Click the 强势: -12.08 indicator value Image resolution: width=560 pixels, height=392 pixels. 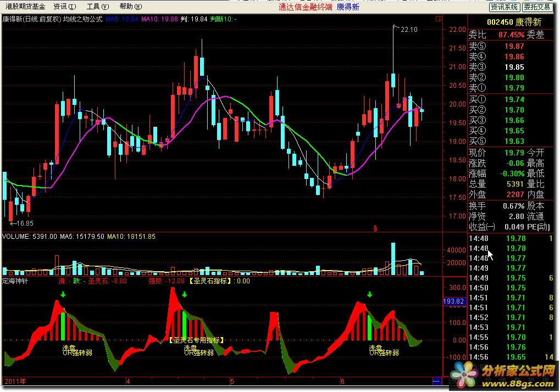pos(167,281)
